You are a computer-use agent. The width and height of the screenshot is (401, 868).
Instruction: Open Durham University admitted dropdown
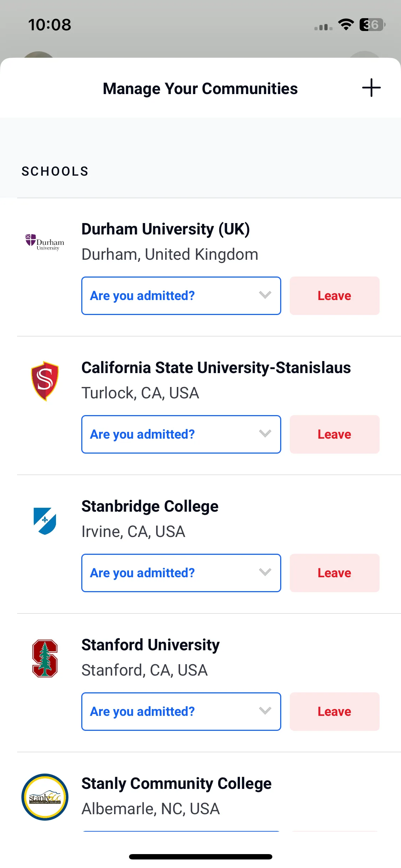(x=181, y=296)
